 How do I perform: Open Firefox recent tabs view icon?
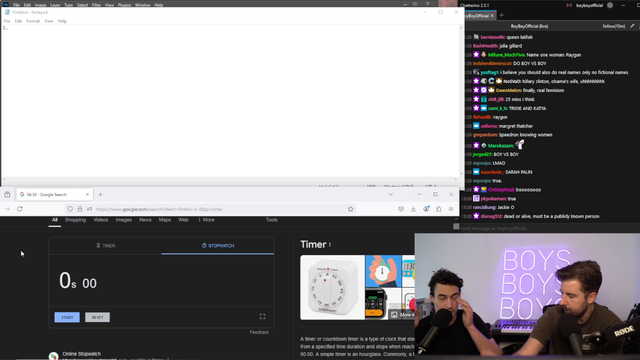coord(7,195)
